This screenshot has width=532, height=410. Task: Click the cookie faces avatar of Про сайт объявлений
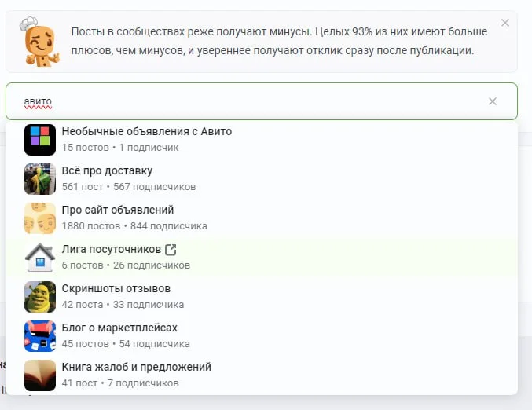(40, 218)
